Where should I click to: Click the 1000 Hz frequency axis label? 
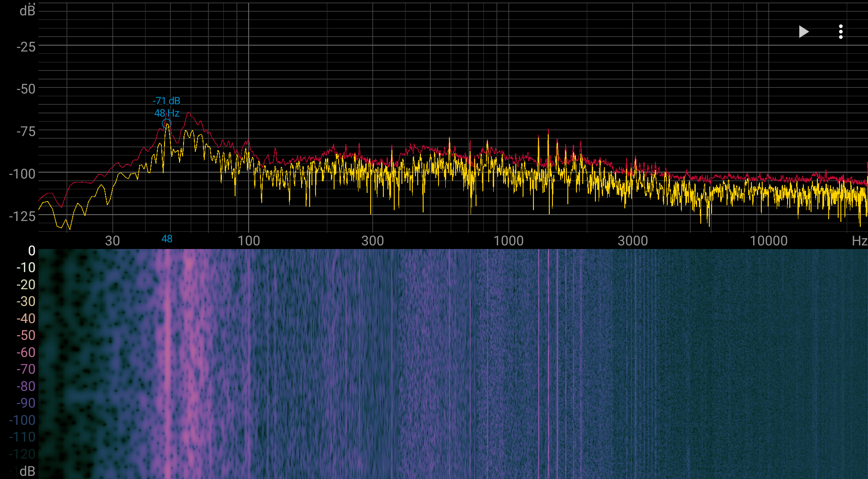[509, 241]
